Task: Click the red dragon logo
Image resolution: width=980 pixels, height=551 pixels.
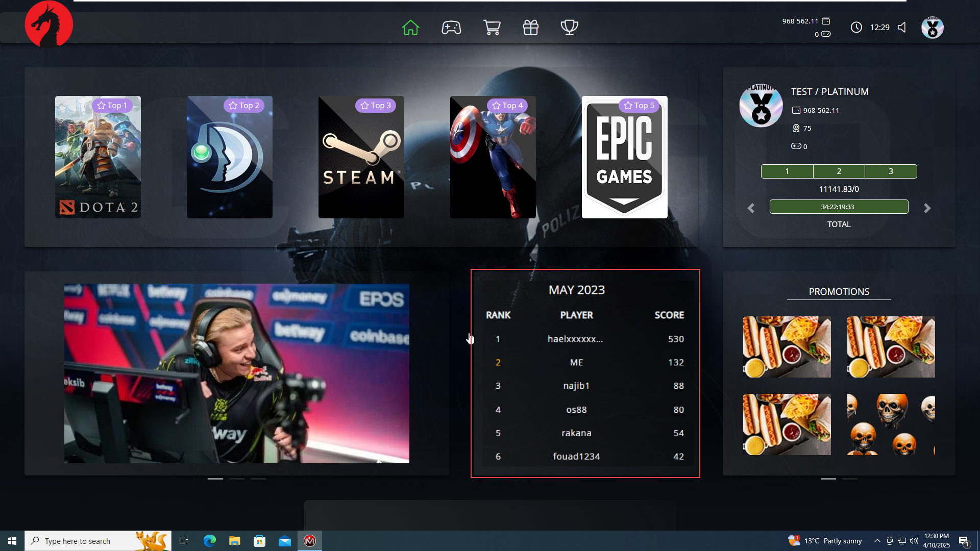Action: point(49,24)
